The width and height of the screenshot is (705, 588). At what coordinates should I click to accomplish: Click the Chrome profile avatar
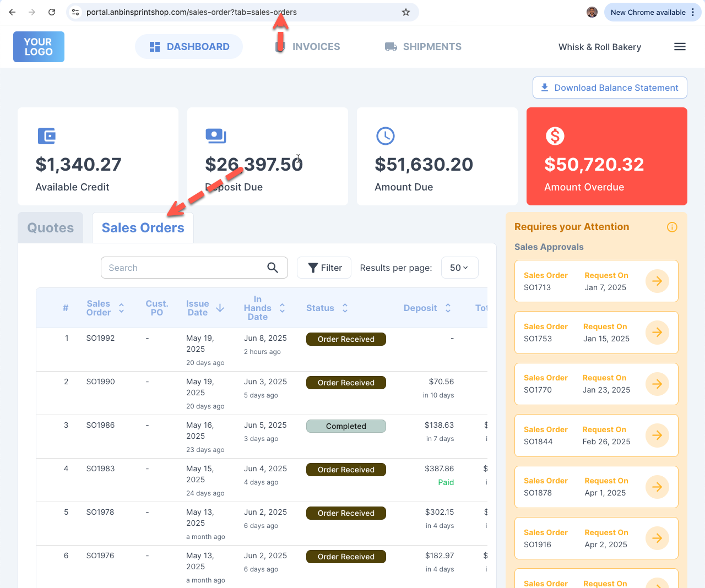point(592,12)
